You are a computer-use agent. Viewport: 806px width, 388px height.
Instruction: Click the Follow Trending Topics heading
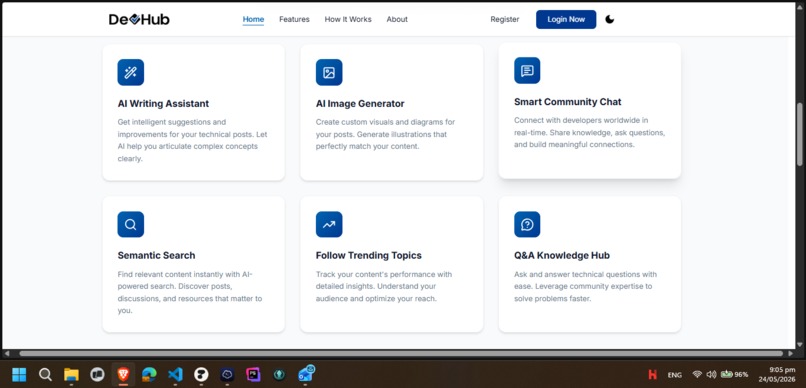tap(369, 255)
